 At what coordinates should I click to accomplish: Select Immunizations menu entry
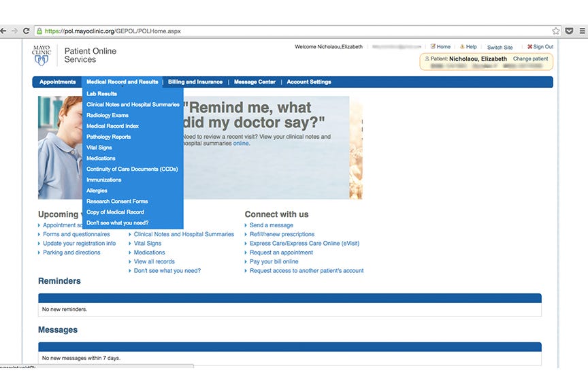click(x=104, y=180)
